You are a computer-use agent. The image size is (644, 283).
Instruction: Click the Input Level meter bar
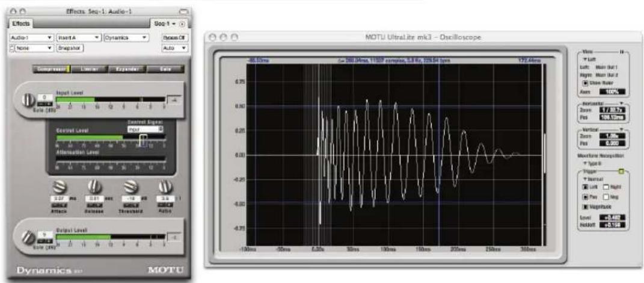[111, 99]
